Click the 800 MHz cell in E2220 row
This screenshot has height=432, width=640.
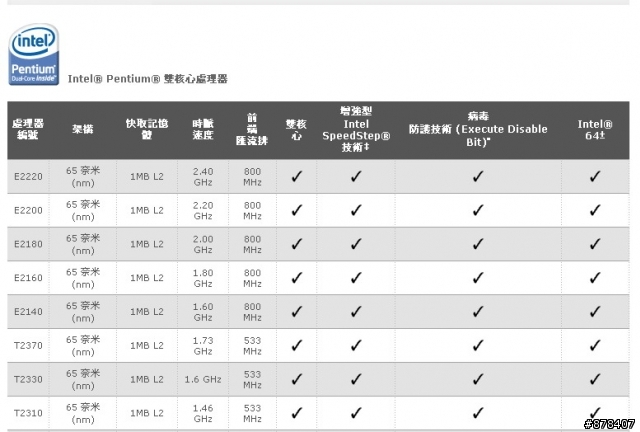pos(252,177)
